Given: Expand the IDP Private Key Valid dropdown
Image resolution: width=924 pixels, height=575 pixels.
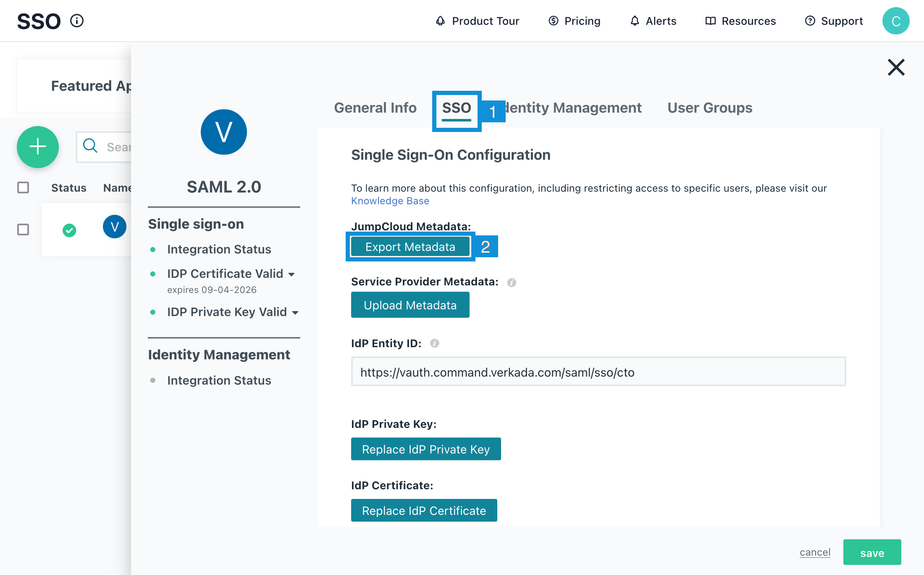Looking at the screenshot, I should [x=295, y=313].
